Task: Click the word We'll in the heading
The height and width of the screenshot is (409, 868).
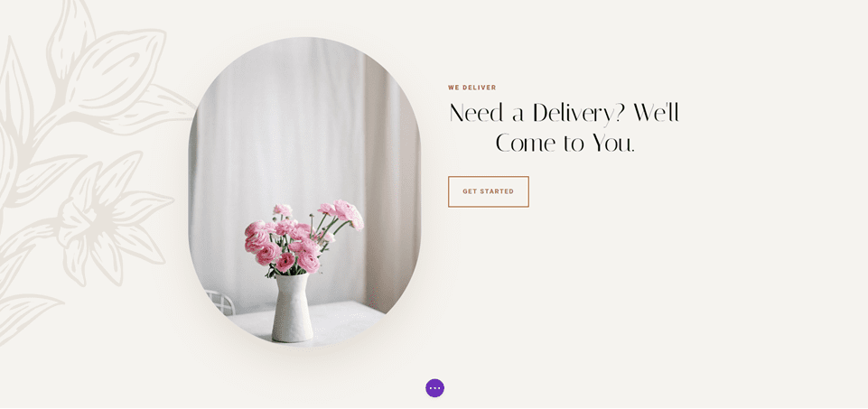Action: click(657, 112)
